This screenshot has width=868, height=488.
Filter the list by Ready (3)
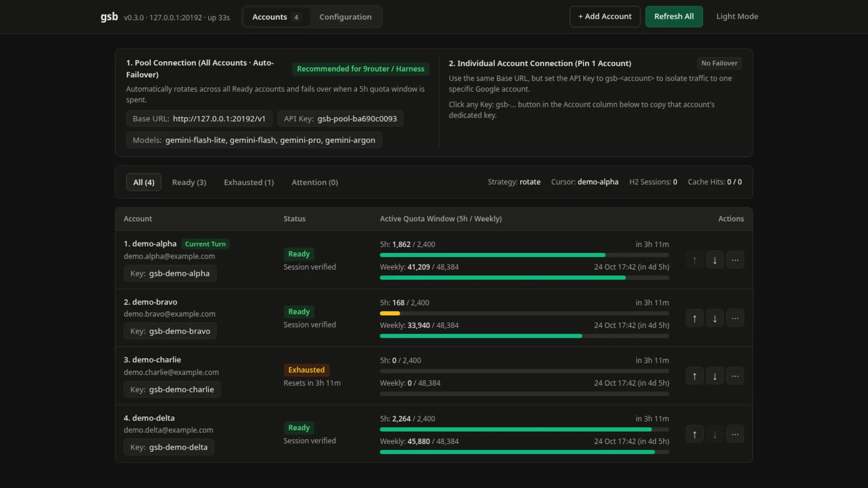189,182
